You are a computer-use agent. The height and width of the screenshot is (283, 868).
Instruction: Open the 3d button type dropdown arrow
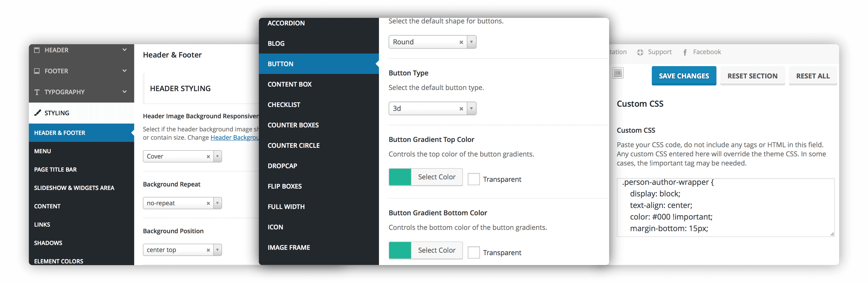pos(471,109)
